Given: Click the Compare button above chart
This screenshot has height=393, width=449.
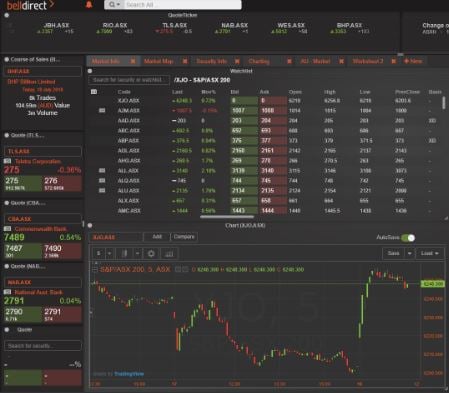Looking at the screenshot, I should click(184, 237).
